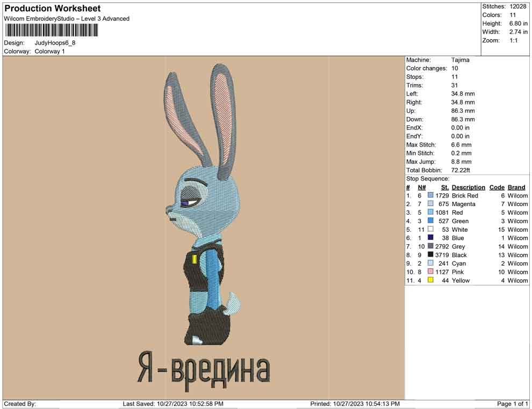
Task: Click the 'Page 1 of 1' footer text
Action: (x=513, y=404)
